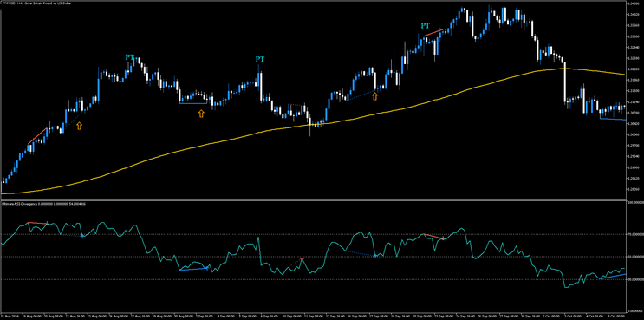Click the PT label above the late-August peak
Screen dimensions: 644x320
coord(130,57)
